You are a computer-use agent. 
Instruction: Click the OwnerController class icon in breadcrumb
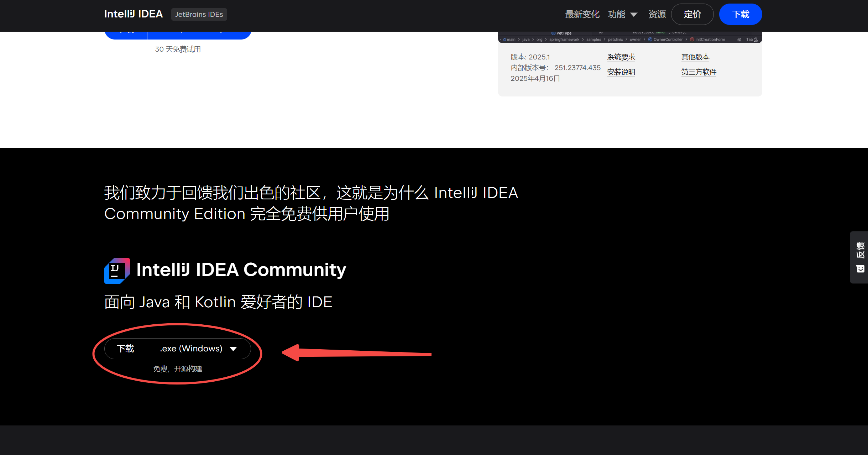(650, 40)
